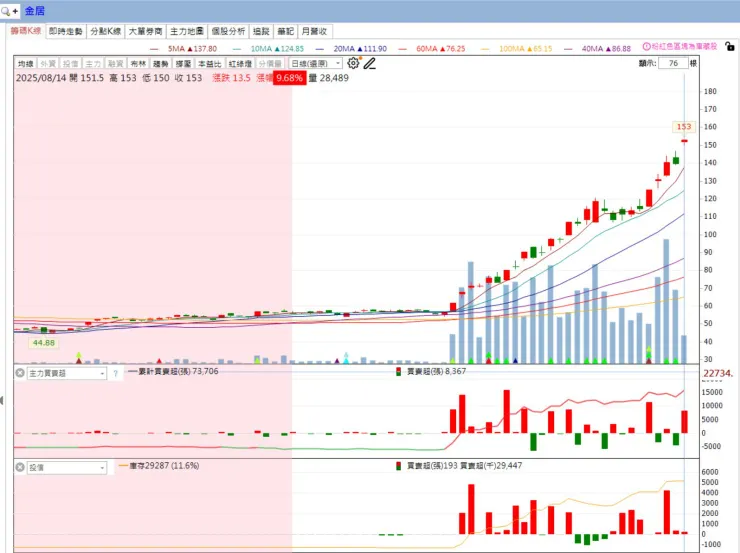740x553 pixels.
Task: Toggle 投信 overlay in chart toolbar
Action: click(71, 64)
